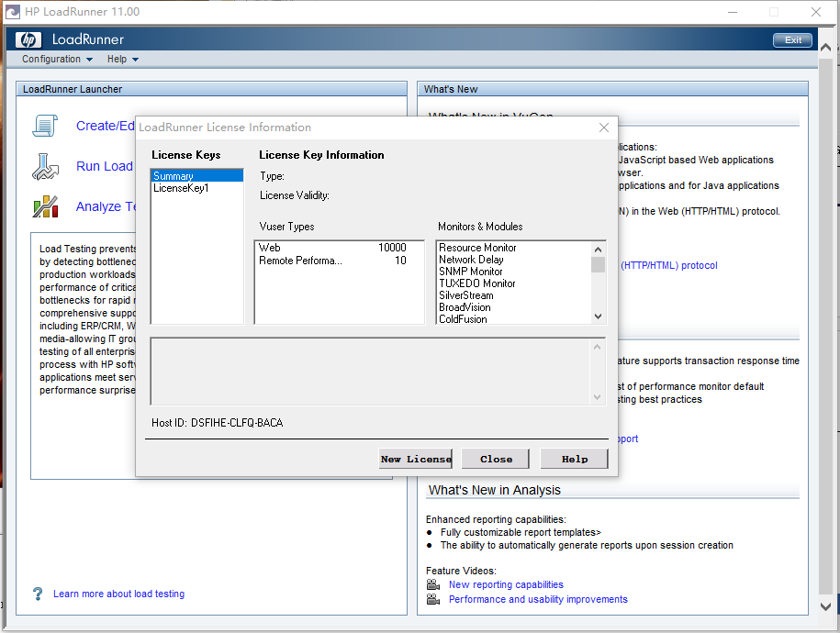Click the (HTTP/HTML) protocol link
Image resolution: width=840 pixels, height=633 pixels.
click(668, 265)
